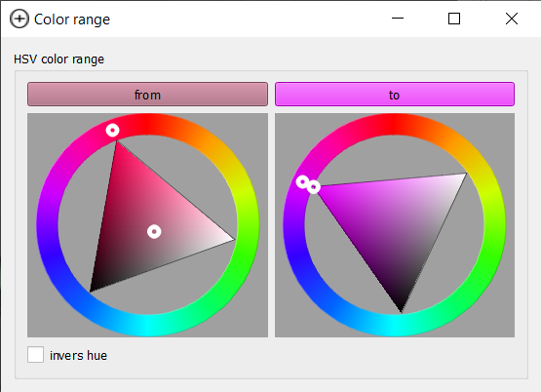Click the 'HSV color range' label

(x=58, y=59)
